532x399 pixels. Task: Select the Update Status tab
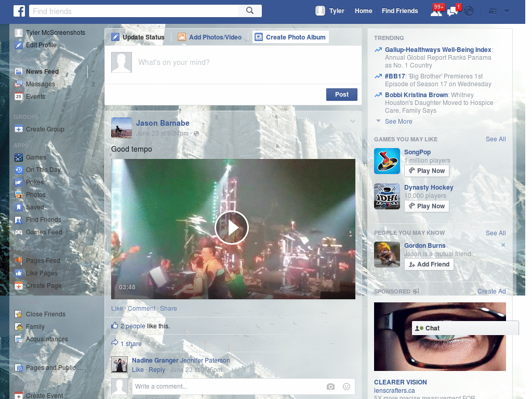139,37
